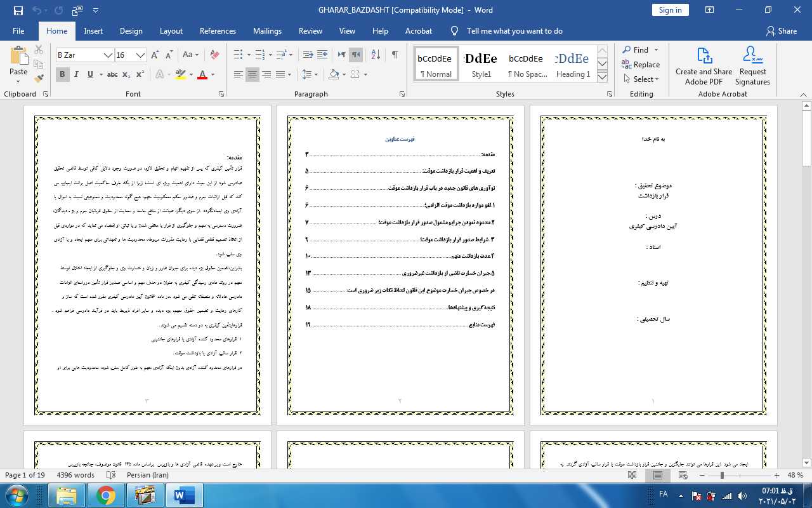The image size is (812, 508).
Task: Expand the Styles gallery more arrow
Action: pos(602,77)
